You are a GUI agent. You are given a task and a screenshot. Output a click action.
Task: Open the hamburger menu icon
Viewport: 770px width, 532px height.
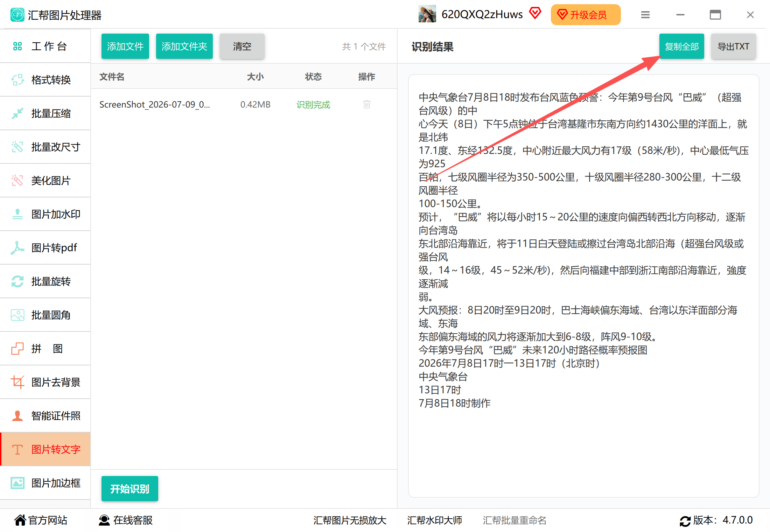645,15
